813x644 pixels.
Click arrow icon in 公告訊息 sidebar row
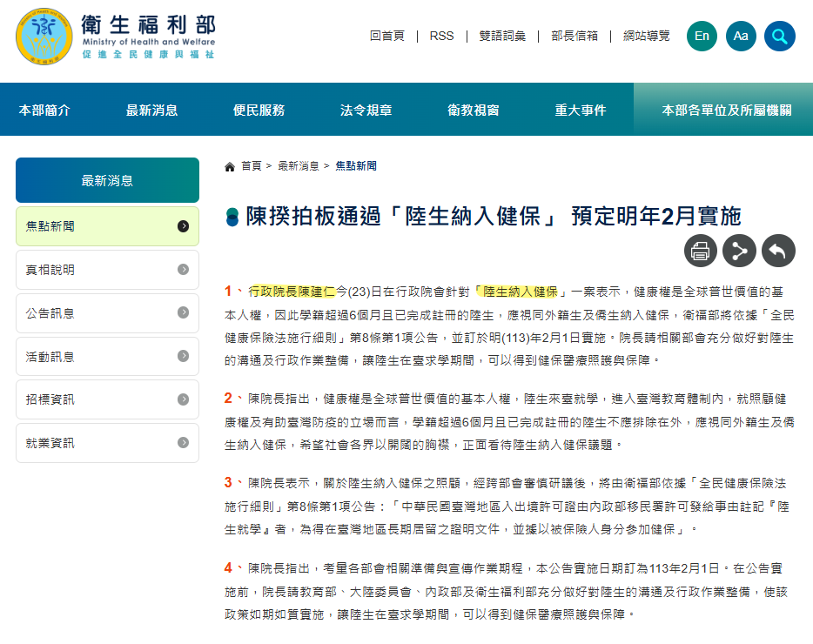[x=183, y=312]
